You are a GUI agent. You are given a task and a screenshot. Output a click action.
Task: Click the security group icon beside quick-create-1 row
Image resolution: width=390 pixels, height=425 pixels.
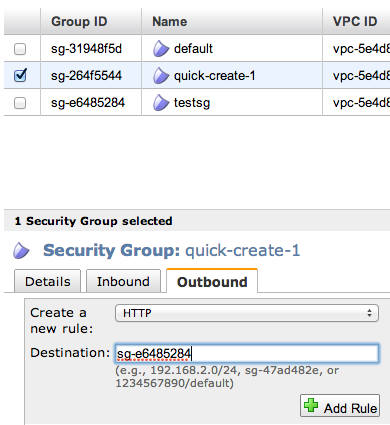(161, 76)
